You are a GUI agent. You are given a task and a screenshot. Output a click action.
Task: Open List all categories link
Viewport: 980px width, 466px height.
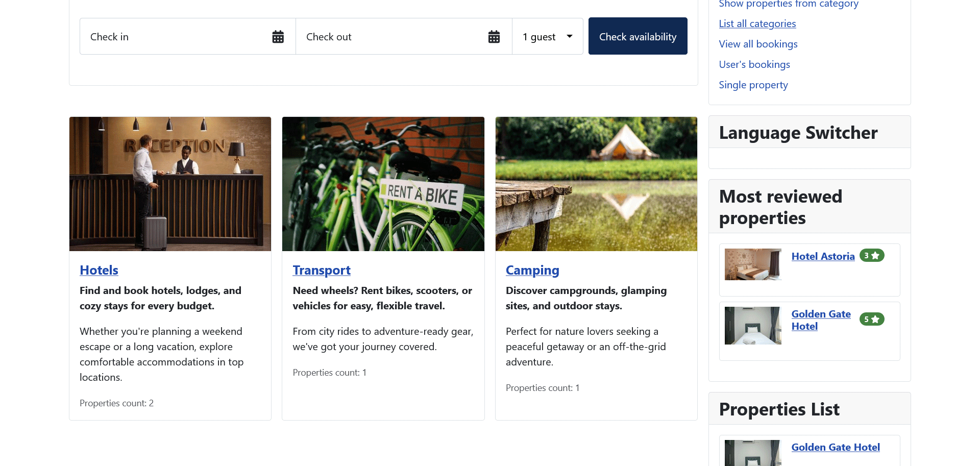point(757,23)
